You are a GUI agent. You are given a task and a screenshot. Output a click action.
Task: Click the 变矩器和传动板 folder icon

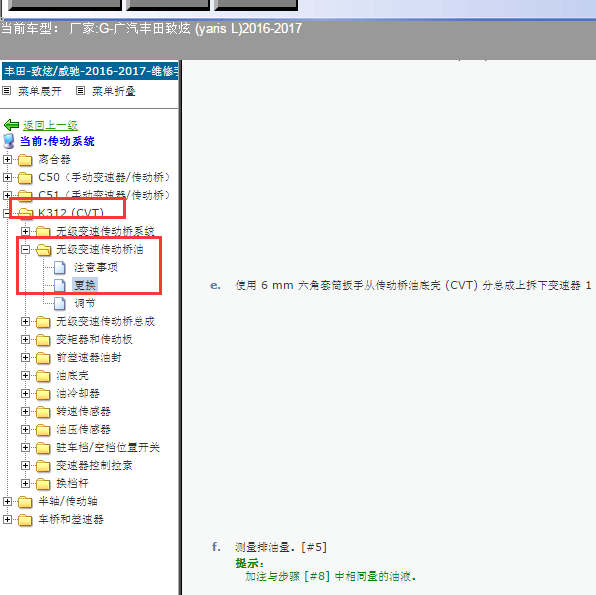pyautogui.click(x=43, y=340)
